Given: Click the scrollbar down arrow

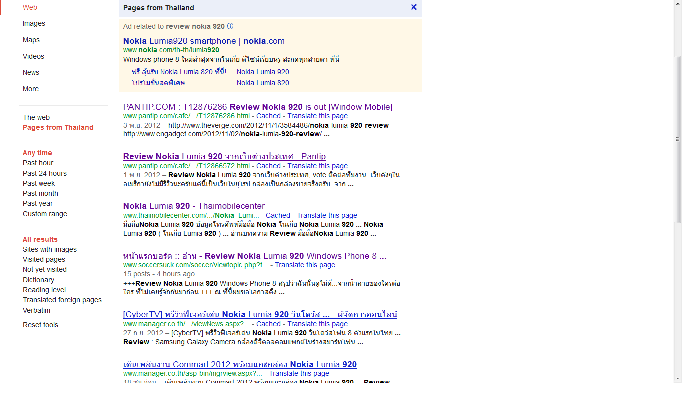Looking at the screenshot, I should click(678, 379).
